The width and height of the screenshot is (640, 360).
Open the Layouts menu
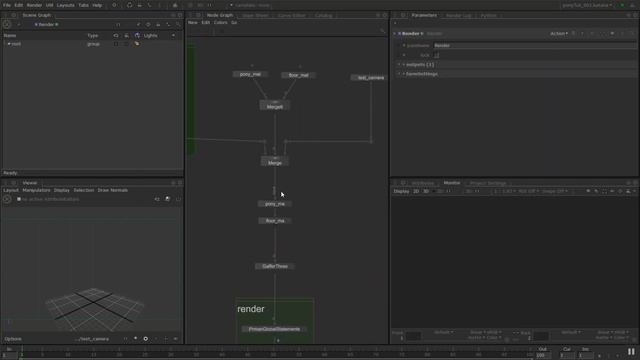[65, 5]
